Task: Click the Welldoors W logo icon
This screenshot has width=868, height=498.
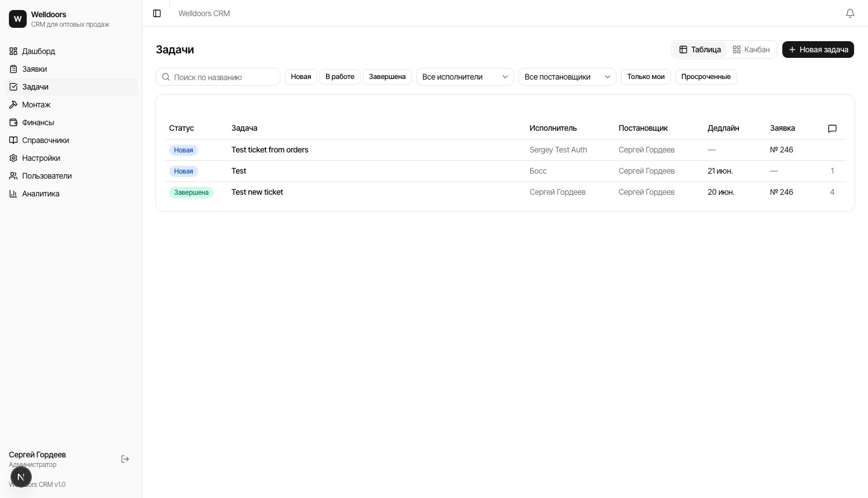Action: (18, 19)
